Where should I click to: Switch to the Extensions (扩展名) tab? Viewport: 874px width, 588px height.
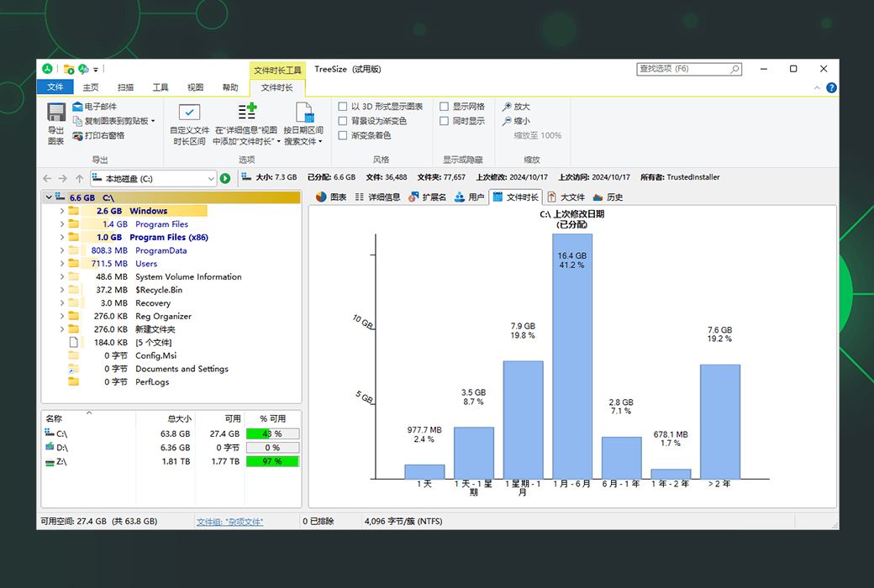pyautogui.click(x=428, y=197)
